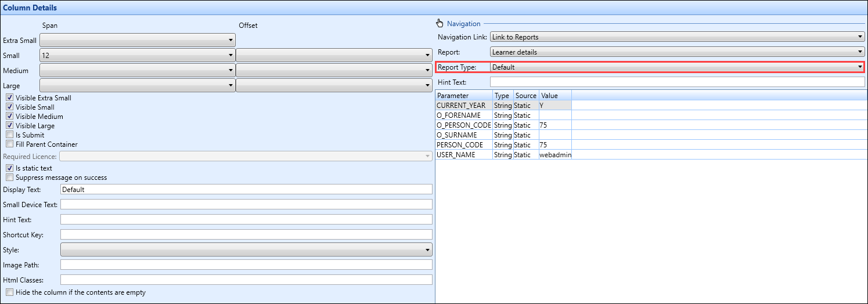Check Hide the column if contents empty

click(x=10, y=292)
